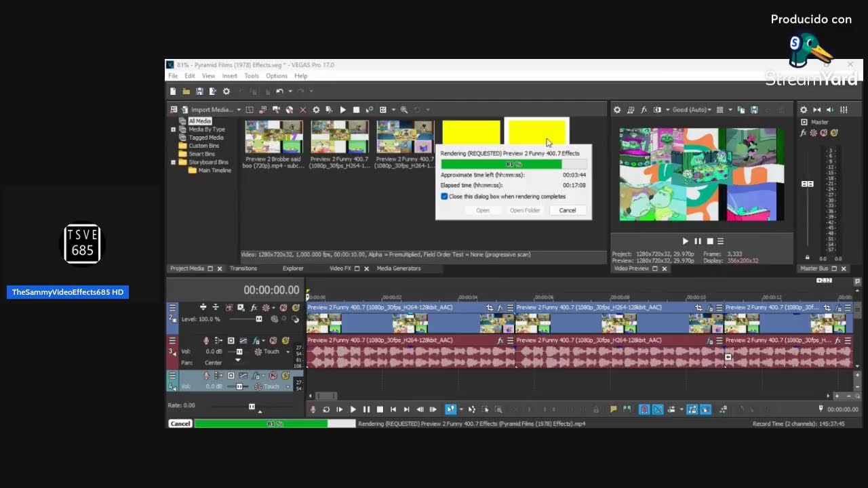Expand Media By Type tree node
Viewport: 868px width, 488px height.
[173, 129]
